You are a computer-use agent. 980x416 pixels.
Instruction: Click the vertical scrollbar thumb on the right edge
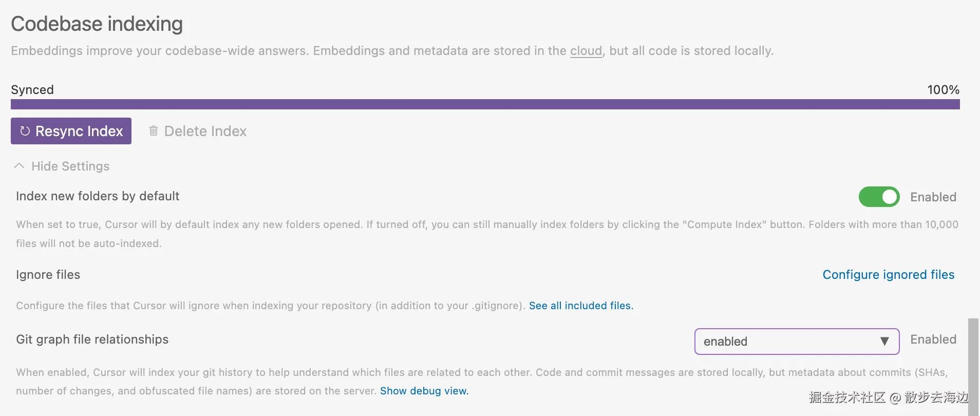click(x=973, y=365)
